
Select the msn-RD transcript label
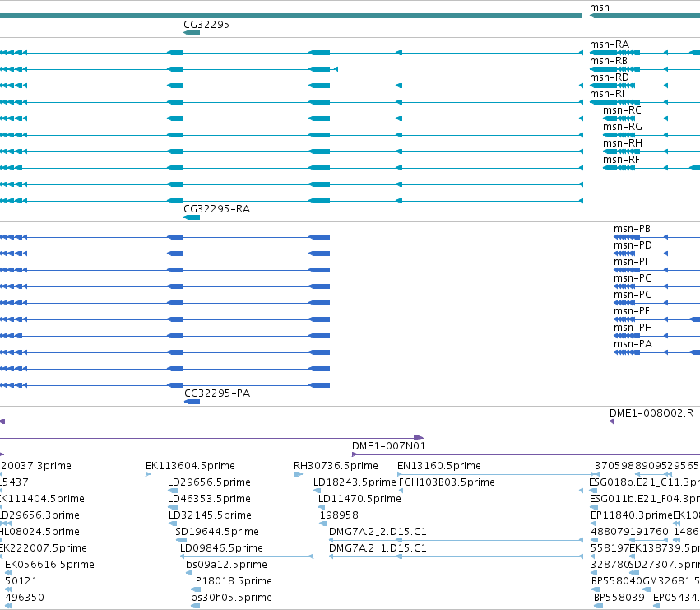tap(610, 77)
